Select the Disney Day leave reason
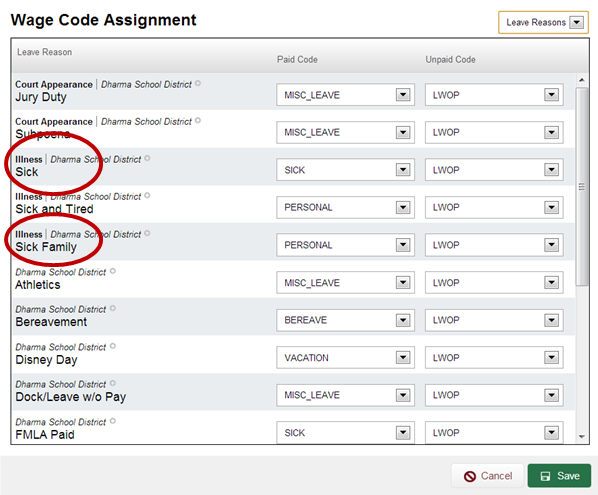The height and width of the screenshot is (495, 598). [46, 360]
